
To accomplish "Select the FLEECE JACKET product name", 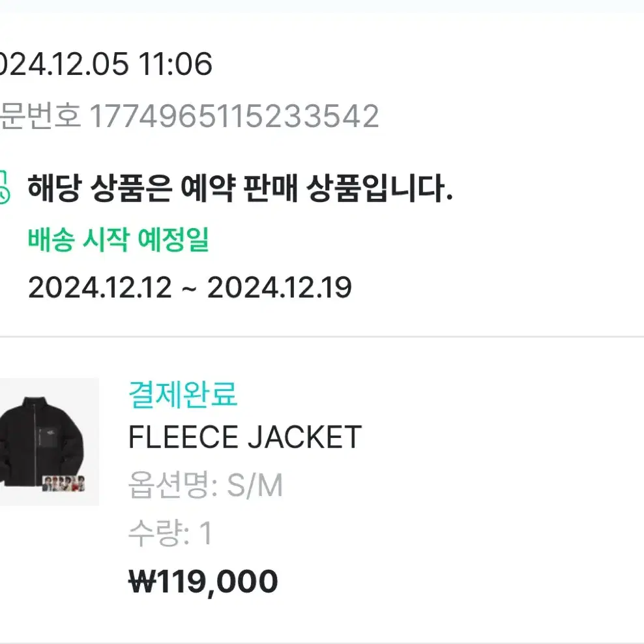I will [x=245, y=437].
